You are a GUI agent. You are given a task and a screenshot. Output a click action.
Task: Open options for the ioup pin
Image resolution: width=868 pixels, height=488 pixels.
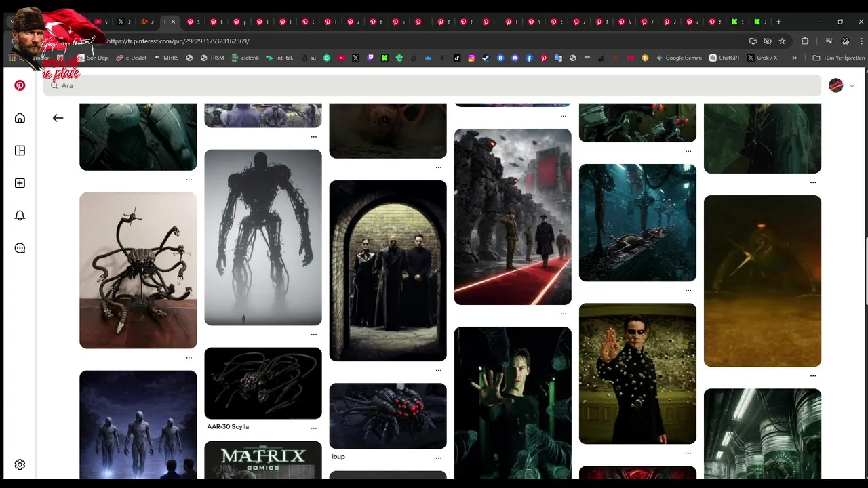point(438,457)
